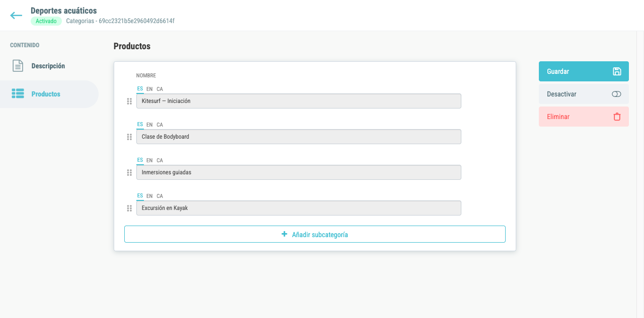Edit the Inmersiones guiadas name field
The height and width of the screenshot is (318, 644).
point(299,172)
